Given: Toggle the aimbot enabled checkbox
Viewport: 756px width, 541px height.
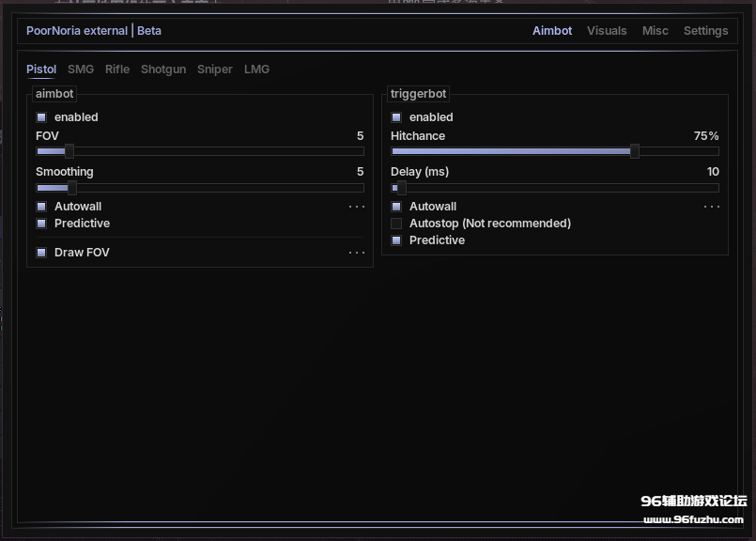Looking at the screenshot, I should click(x=41, y=117).
